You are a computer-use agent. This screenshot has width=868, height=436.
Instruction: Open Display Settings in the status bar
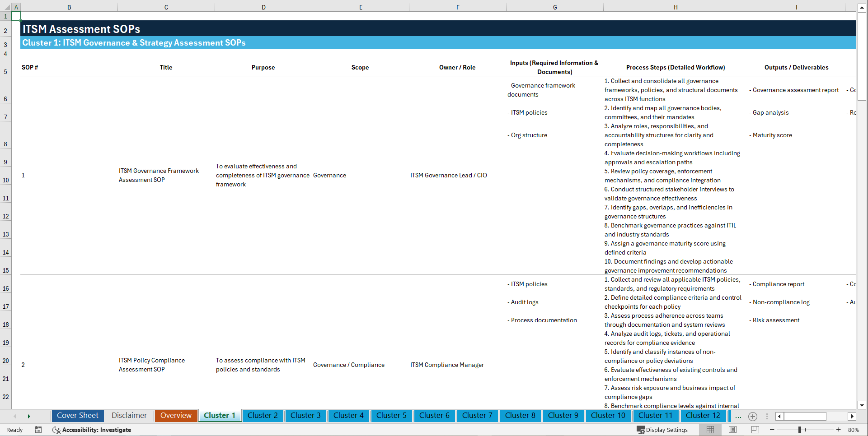(x=663, y=430)
